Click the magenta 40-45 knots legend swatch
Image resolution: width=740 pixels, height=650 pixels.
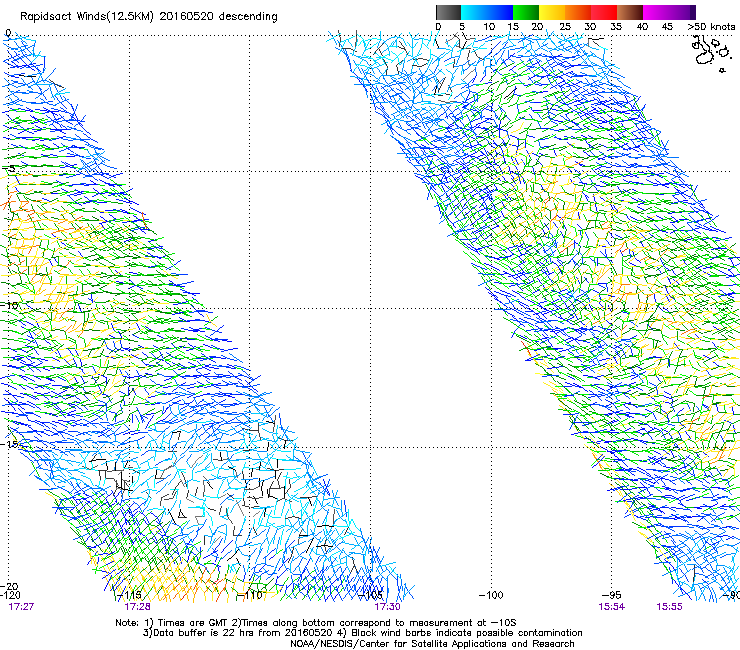(656, 12)
